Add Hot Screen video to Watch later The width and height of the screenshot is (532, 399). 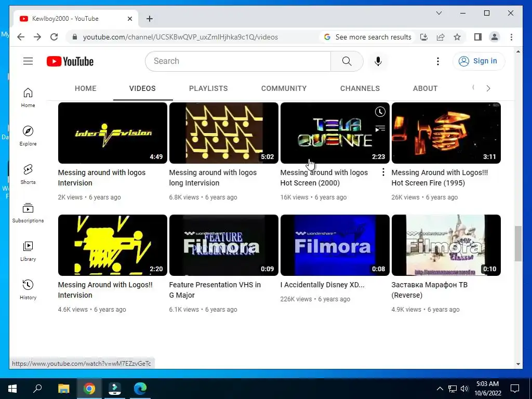tap(380, 112)
